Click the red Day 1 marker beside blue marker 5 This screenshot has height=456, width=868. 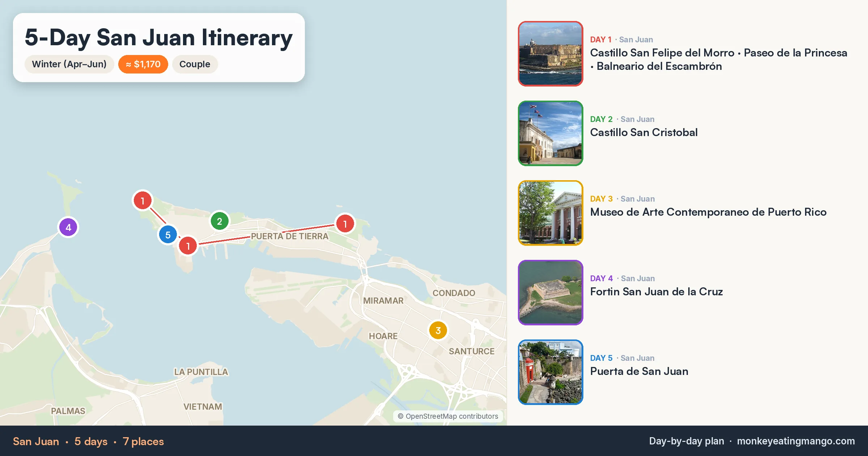click(188, 246)
